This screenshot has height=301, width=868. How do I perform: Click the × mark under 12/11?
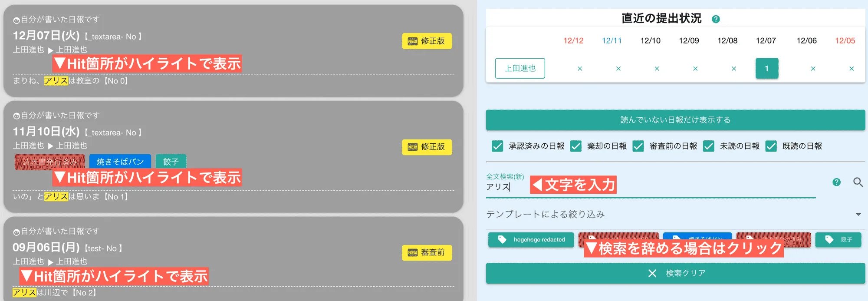(618, 69)
